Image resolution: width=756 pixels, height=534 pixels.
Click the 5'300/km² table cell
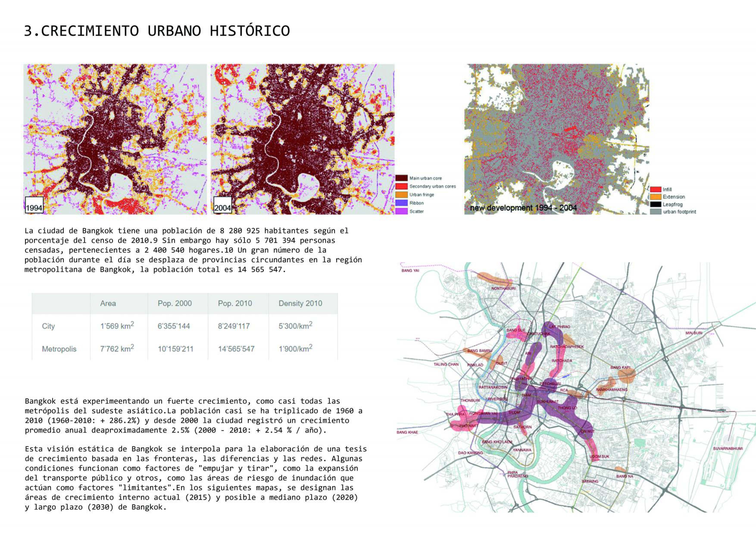tap(295, 325)
